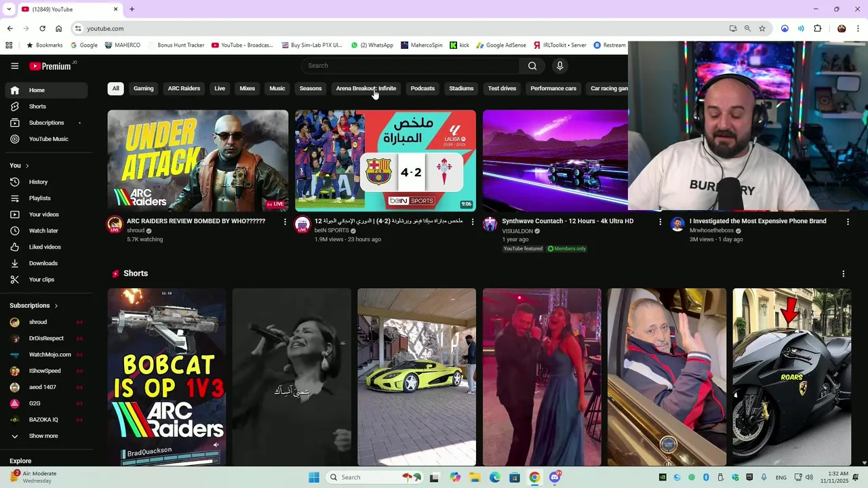This screenshot has width=868, height=488.
Task: Click the YouTube Premium logo
Action: pyautogui.click(x=51, y=66)
